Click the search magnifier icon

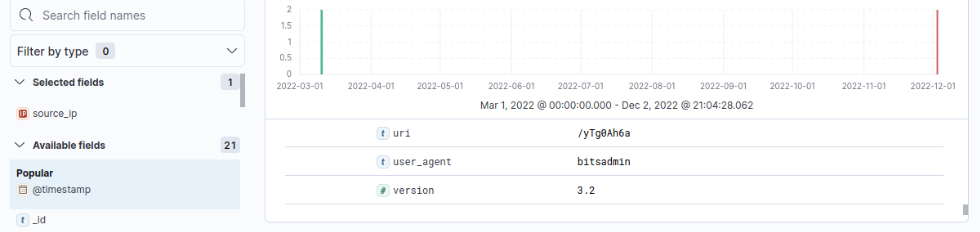point(26,15)
